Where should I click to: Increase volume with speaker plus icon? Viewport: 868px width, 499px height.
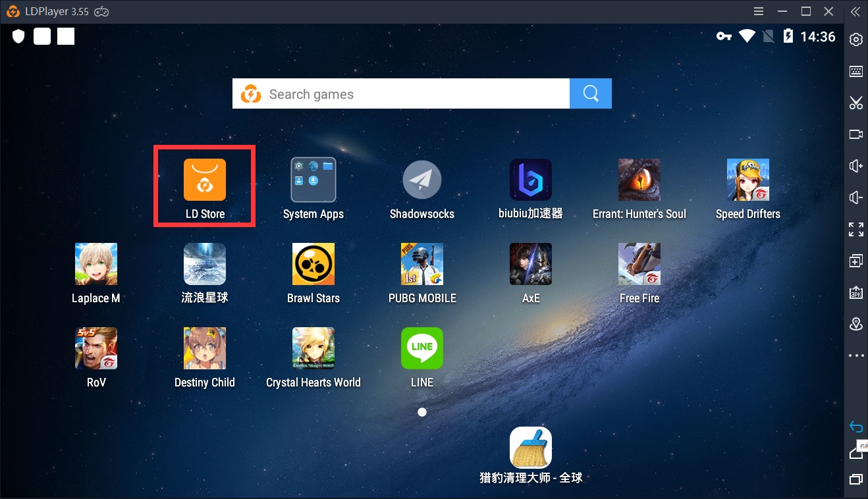(856, 166)
